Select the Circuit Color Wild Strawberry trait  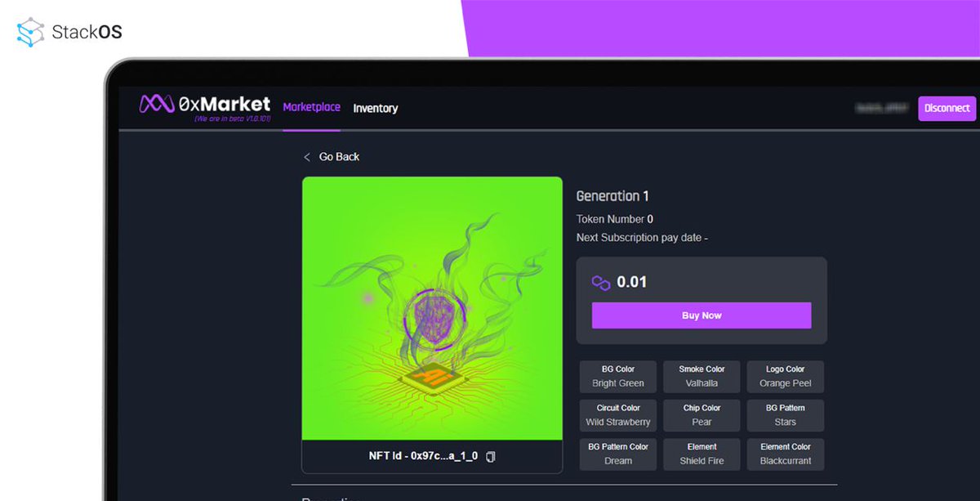[618, 415]
